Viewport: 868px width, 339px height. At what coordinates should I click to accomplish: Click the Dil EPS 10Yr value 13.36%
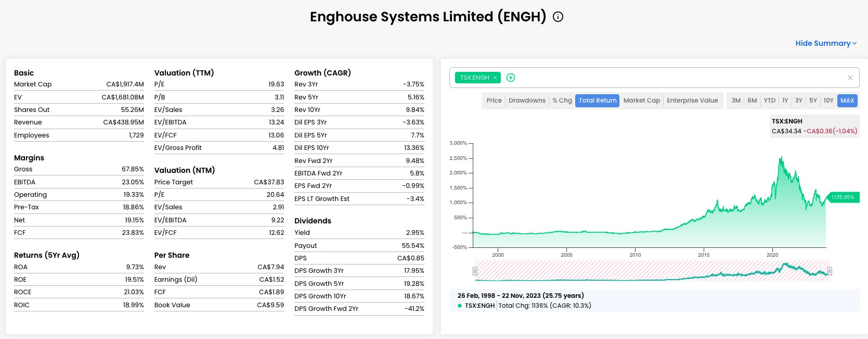(414, 148)
